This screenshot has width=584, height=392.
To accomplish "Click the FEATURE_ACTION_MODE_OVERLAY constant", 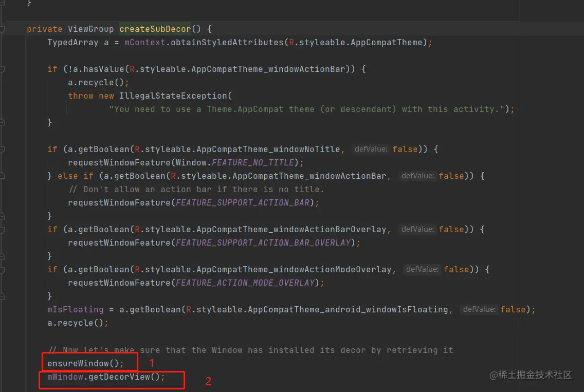I will 245,283.
